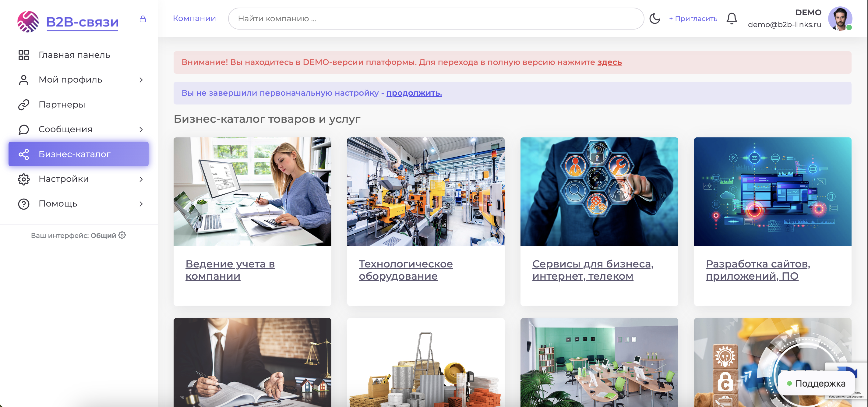
Task: Open the Поддержка chat button
Action: [x=816, y=384]
